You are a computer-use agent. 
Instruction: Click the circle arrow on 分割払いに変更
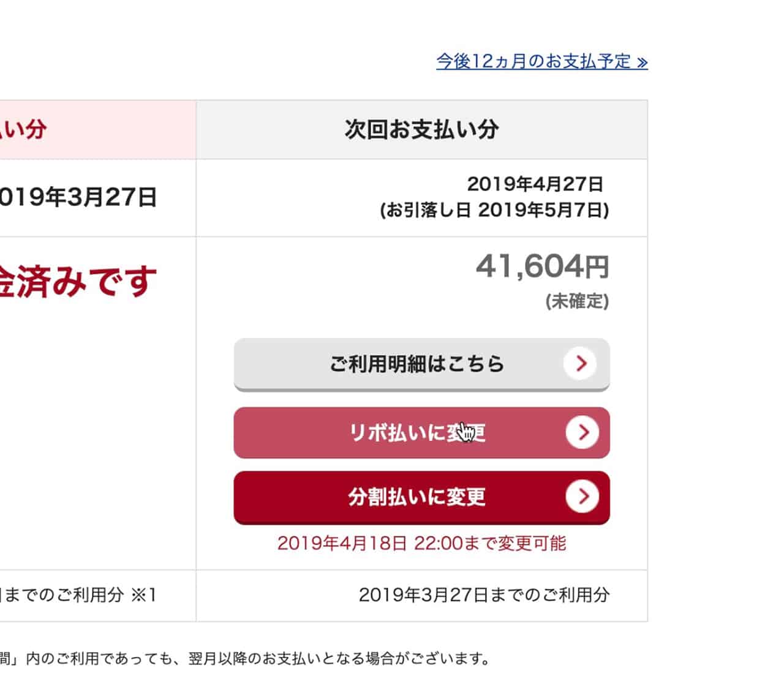click(582, 497)
